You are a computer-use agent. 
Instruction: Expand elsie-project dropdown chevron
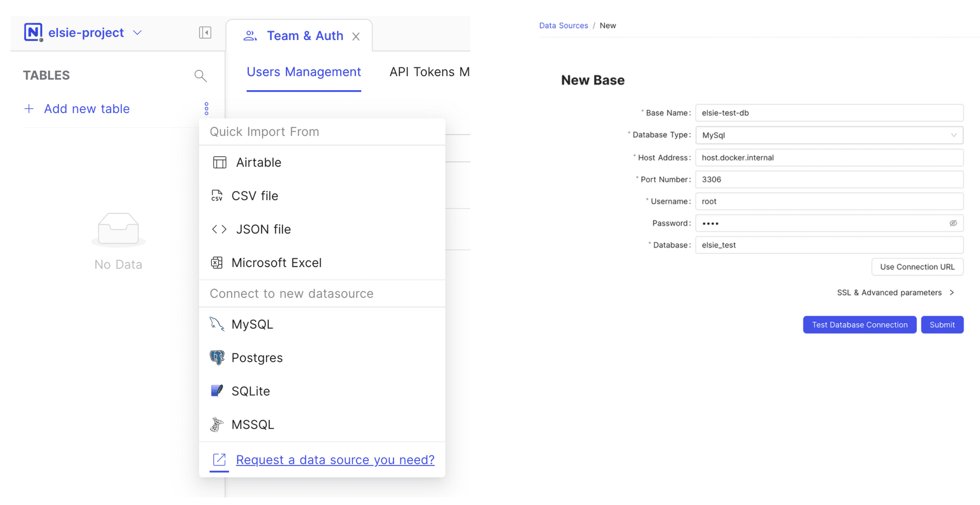137,33
